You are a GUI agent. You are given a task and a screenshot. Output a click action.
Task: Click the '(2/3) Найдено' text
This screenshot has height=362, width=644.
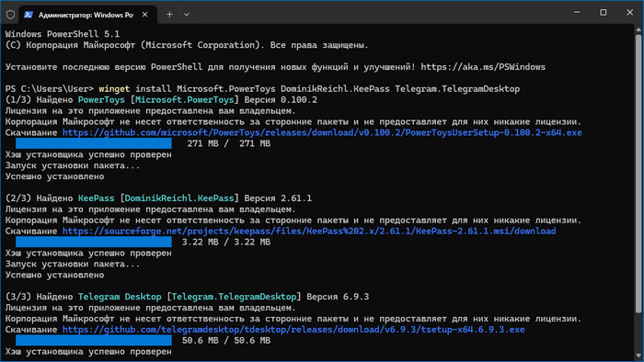click(39, 198)
